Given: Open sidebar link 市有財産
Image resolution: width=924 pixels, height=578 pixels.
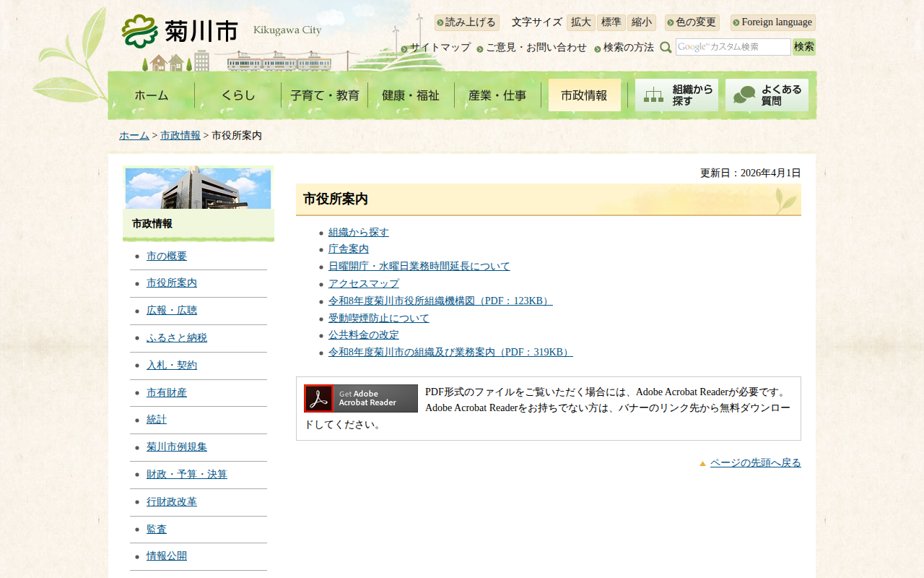Looking at the screenshot, I should (x=167, y=393).
